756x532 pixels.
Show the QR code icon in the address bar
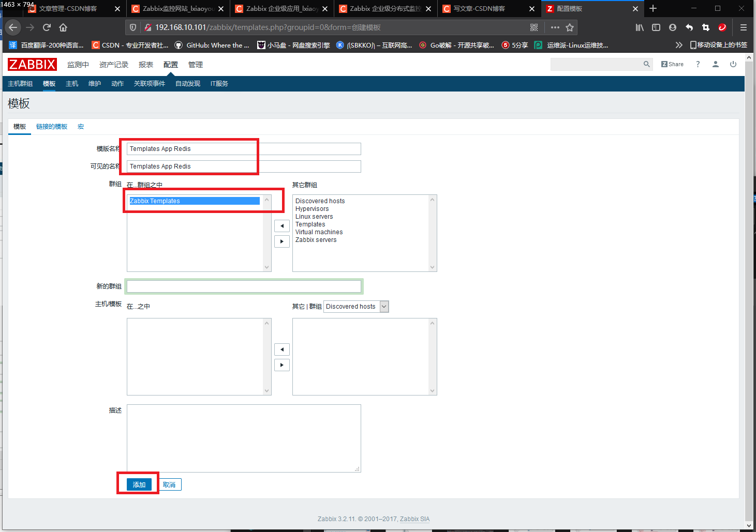pos(534,27)
